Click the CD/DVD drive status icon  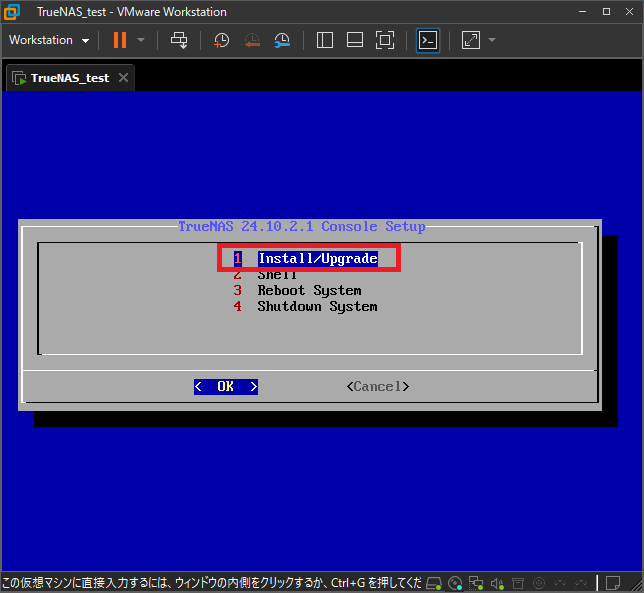455,583
